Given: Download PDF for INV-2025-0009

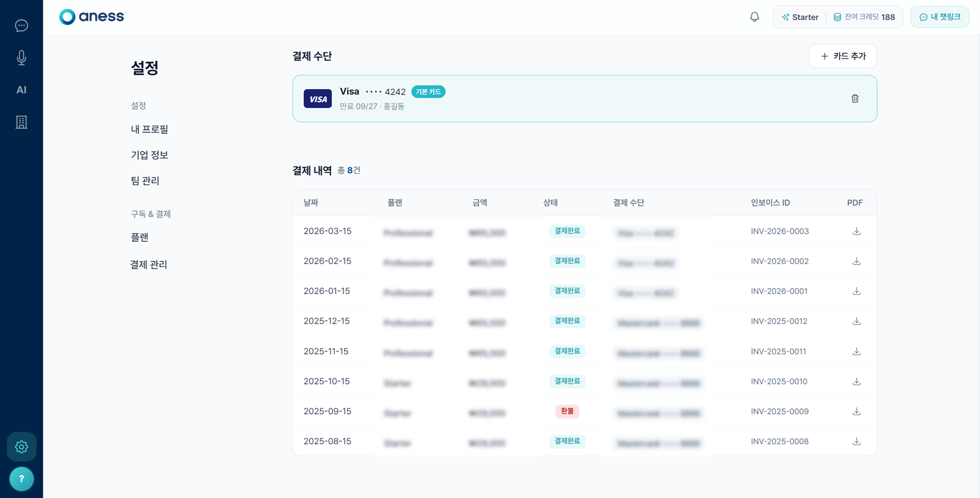Looking at the screenshot, I should [856, 411].
